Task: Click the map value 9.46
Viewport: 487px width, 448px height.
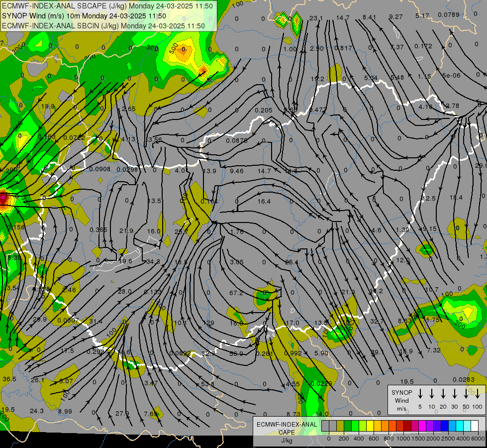Action: tap(237, 171)
